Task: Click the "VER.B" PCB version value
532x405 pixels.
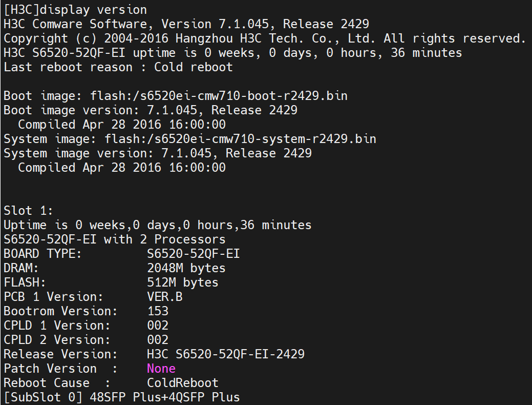Action: (x=164, y=297)
